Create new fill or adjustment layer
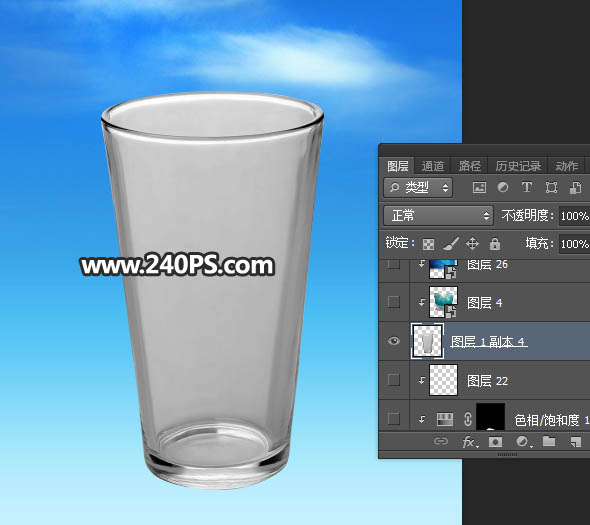The height and width of the screenshot is (525, 590). point(523,441)
